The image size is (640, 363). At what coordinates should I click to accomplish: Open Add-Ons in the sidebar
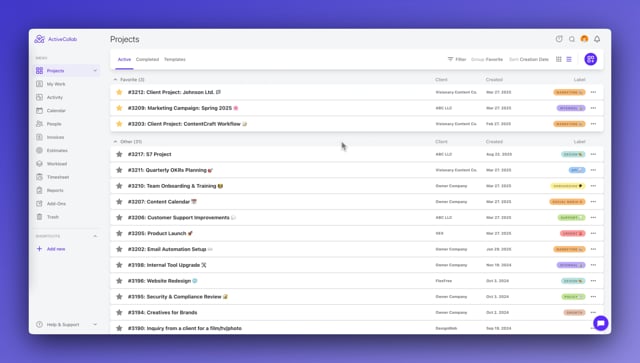click(56, 203)
